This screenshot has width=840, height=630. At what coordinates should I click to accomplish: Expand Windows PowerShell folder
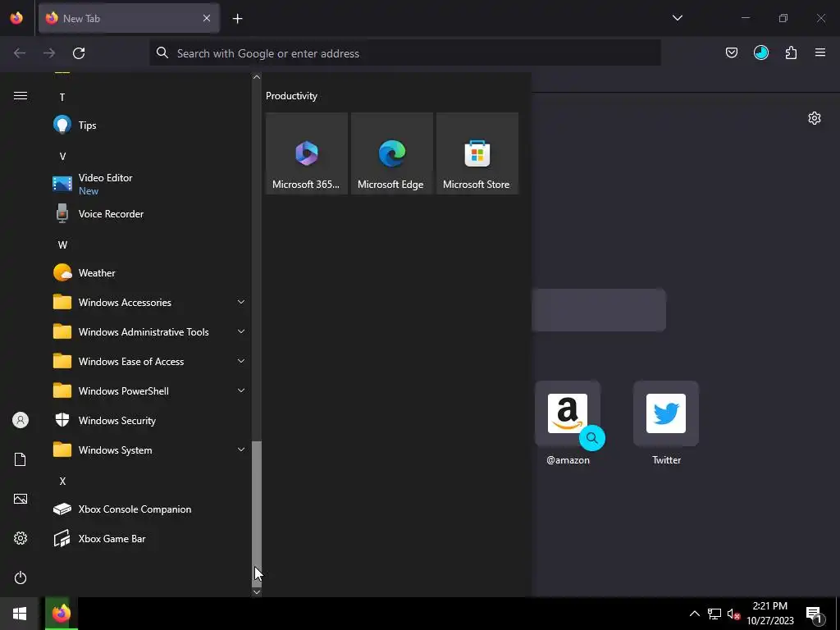[x=149, y=391]
